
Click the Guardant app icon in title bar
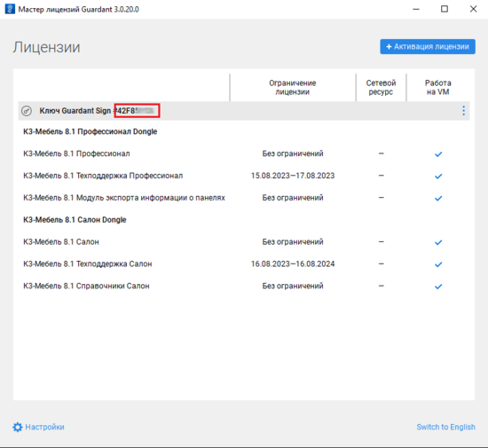click(x=10, y=9)
